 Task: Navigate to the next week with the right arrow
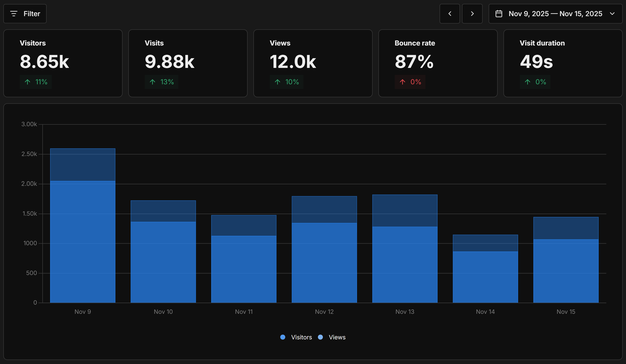[x=472, y=14]
